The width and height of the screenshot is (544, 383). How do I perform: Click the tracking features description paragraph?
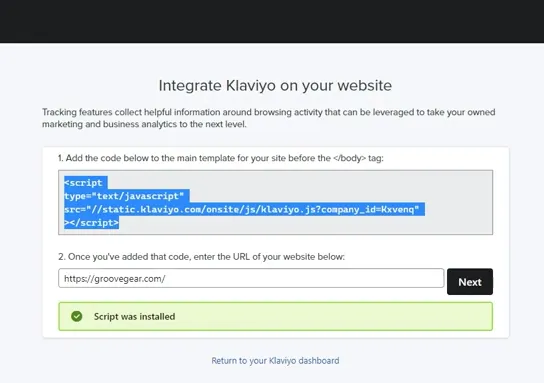pos(269,118)
